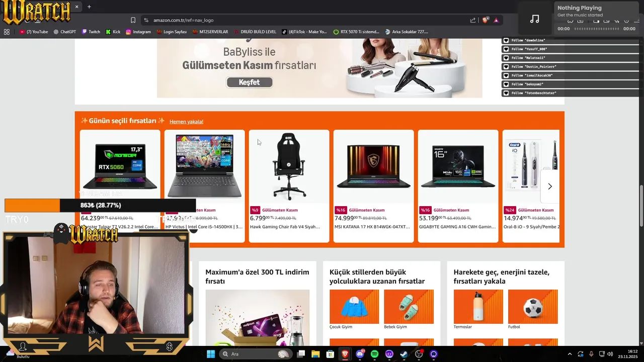Open the YouTube bookmark
The image size is (644, 362).
click(x=34, y=32)
